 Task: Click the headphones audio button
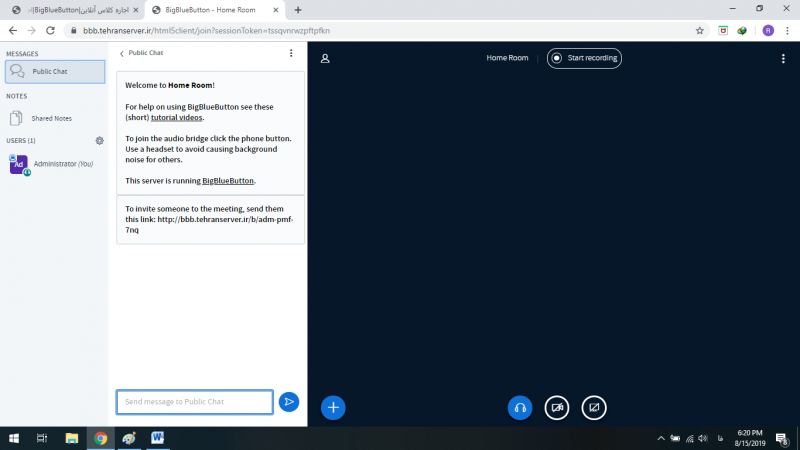[520, 407]
